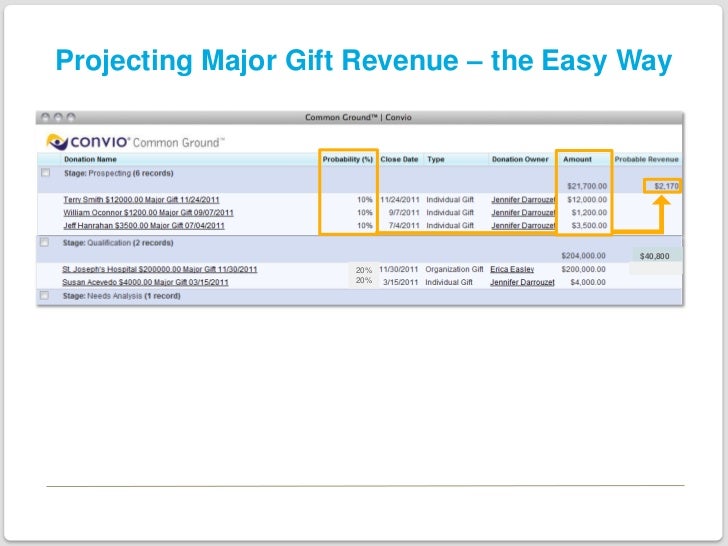Sort by Donation Name column header
Screen dimensions: 728x546
[91, 159]
